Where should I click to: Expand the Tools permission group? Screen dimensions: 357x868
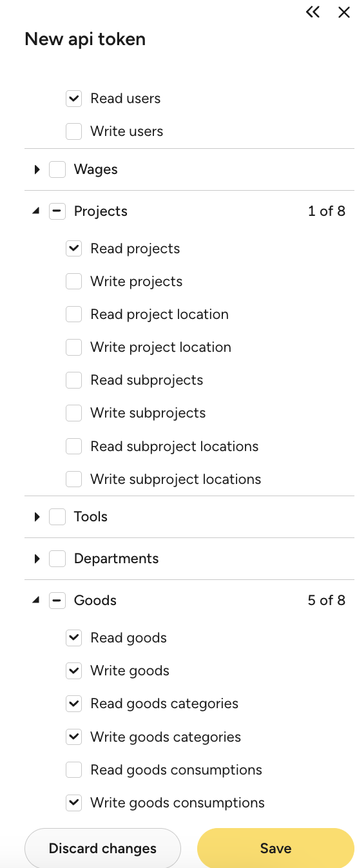point(37,517)
